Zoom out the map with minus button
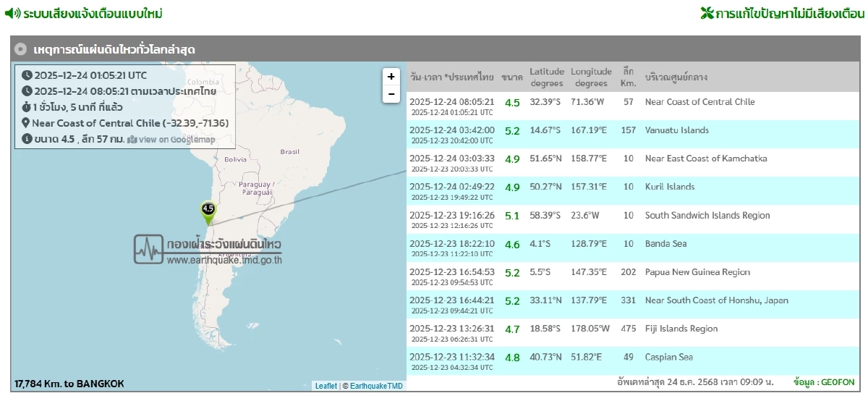Viewport: 868px width, 401px height. 391,94
